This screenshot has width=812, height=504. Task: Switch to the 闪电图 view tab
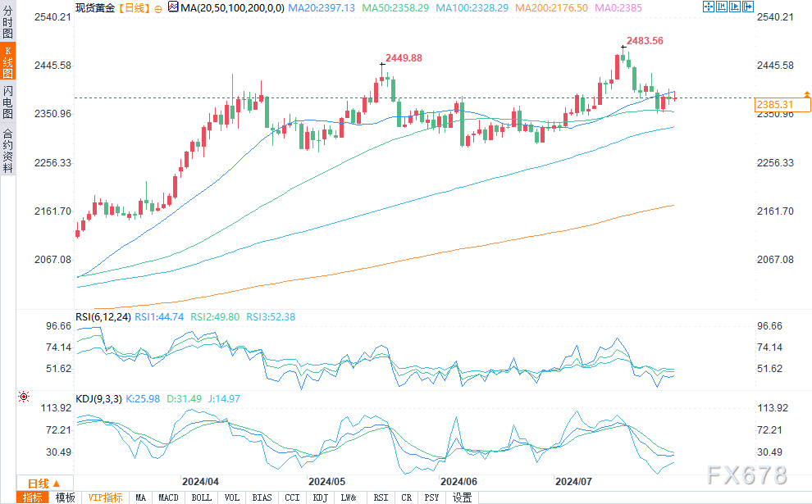tap(7, 102)
